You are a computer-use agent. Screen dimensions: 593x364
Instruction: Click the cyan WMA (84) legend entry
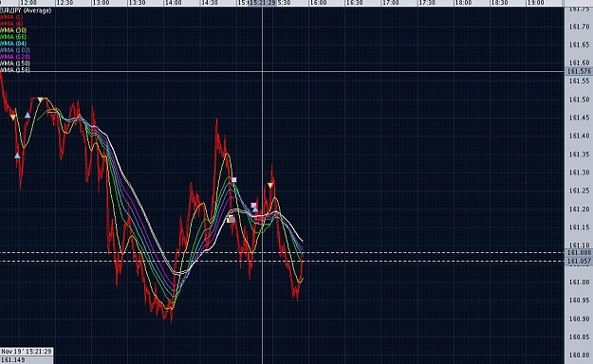(13, 44)
